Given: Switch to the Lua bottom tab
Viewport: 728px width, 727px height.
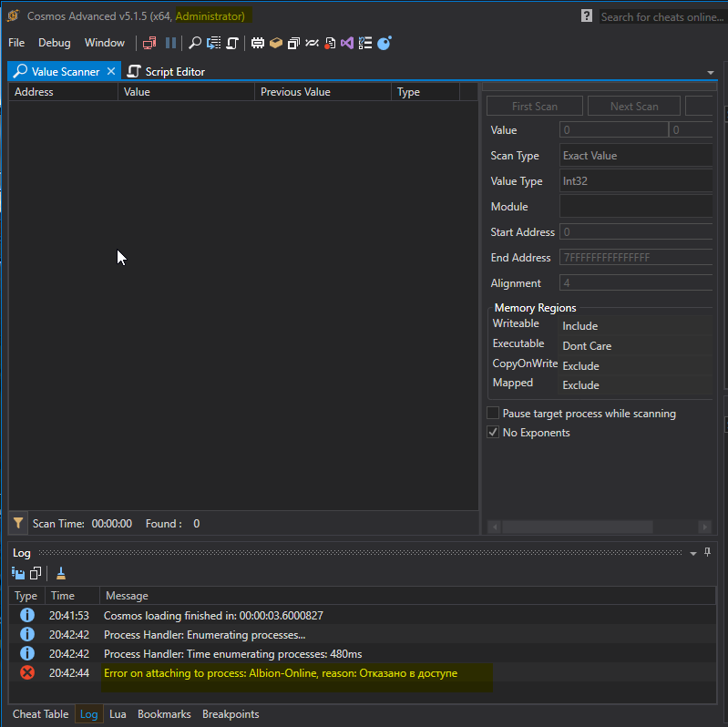Looking at the screenshot, I should tap(118, 714).
